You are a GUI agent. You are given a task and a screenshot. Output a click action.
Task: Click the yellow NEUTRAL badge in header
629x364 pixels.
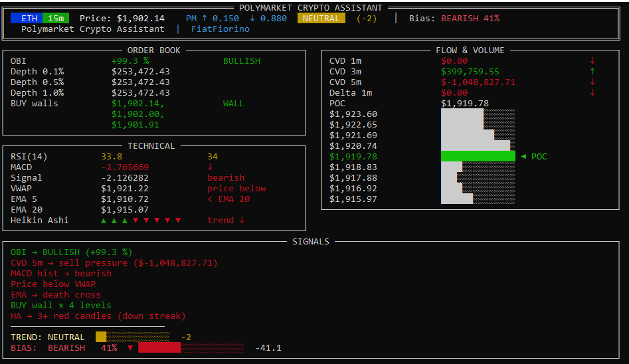coord(321,18)
